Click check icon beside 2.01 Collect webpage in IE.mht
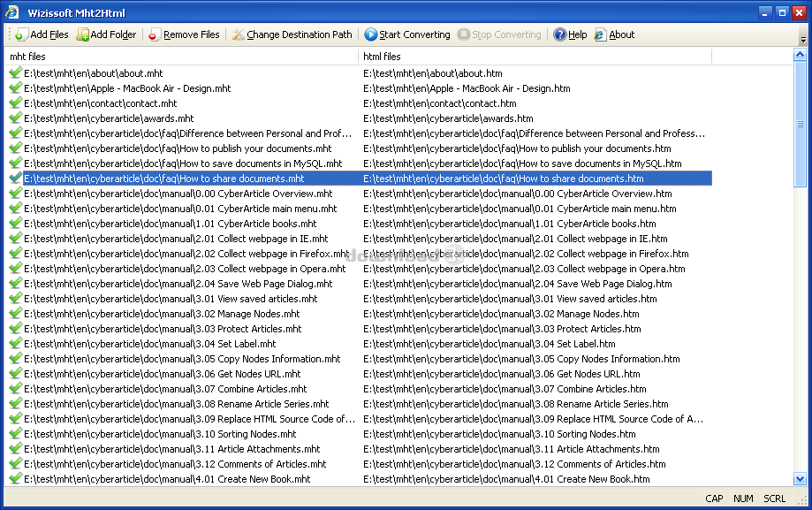Viewport: 812px width, 510px height. tap(16, 238)
